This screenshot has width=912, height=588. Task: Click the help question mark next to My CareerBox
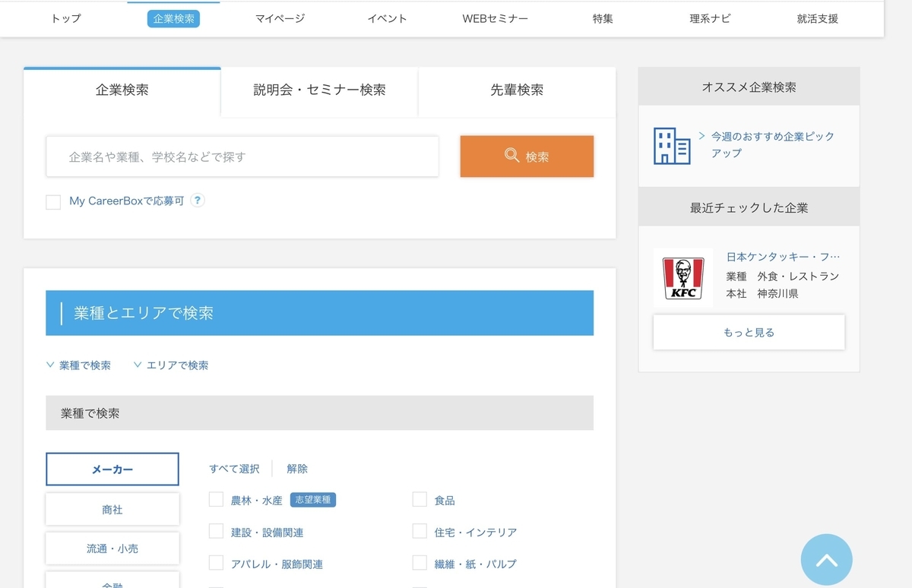coord(198,201)
